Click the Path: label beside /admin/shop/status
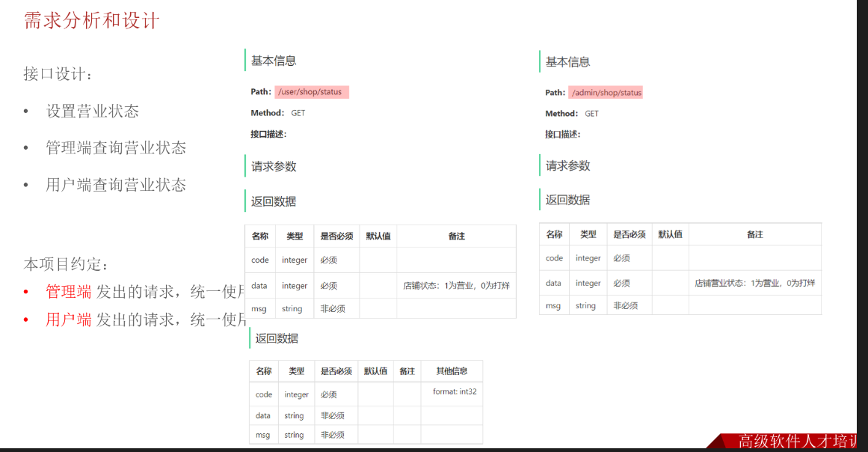 click(x=555, y=93)
